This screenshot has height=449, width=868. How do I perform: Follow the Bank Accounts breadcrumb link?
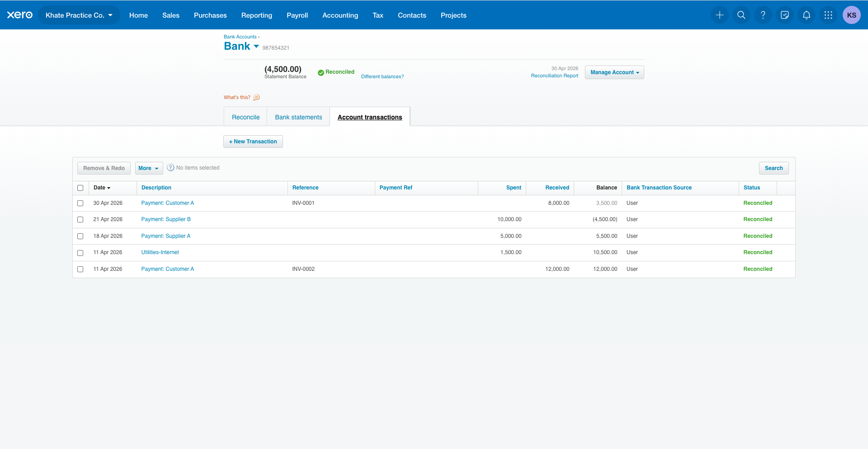click(240, 37)
